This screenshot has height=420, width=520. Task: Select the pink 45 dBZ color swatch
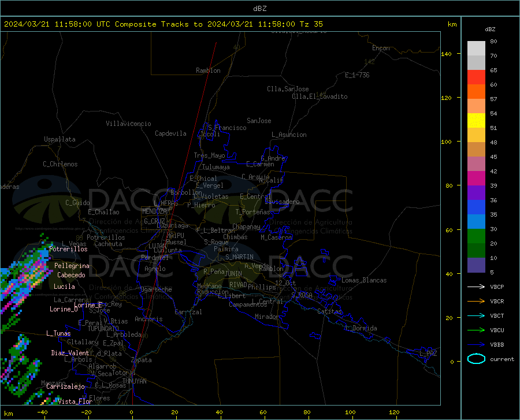476,163
